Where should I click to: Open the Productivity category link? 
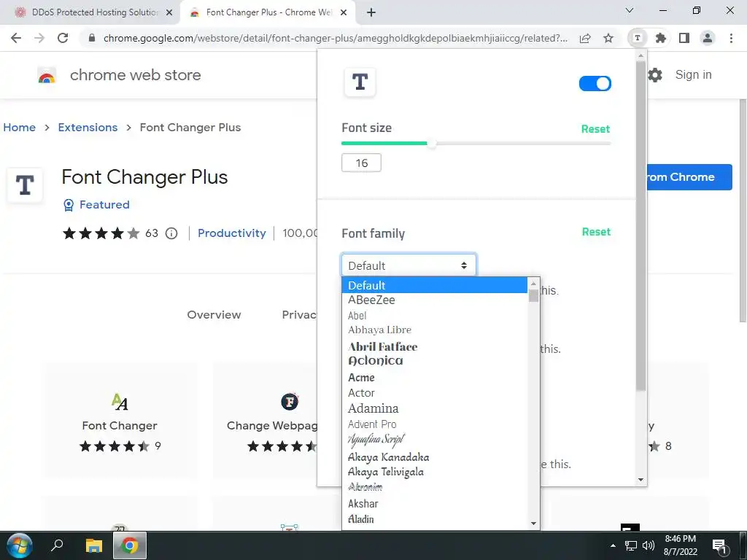click(x=231, y=233)
